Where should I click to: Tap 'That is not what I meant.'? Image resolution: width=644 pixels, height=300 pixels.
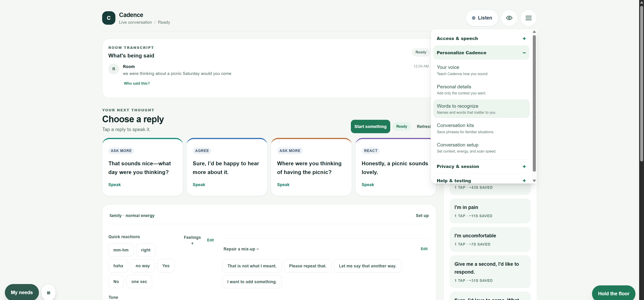coord(252,266)
